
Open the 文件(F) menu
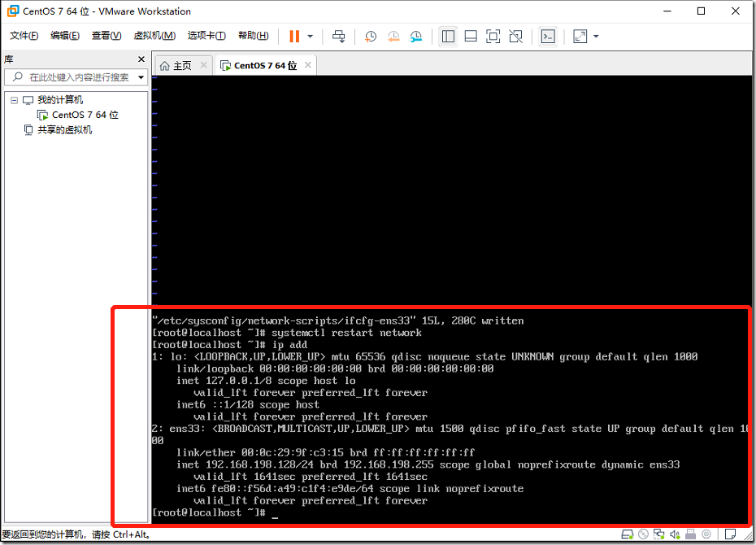coord(24,36)
